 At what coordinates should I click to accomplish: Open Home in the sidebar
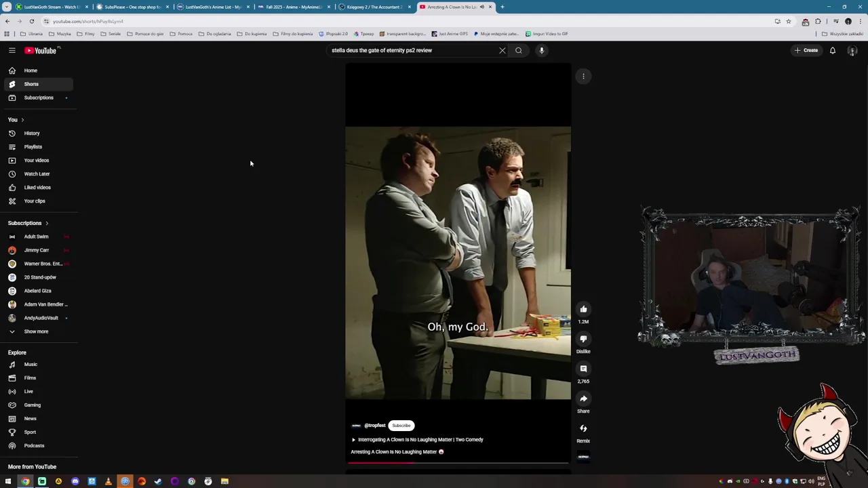click(x=38, y=70)
